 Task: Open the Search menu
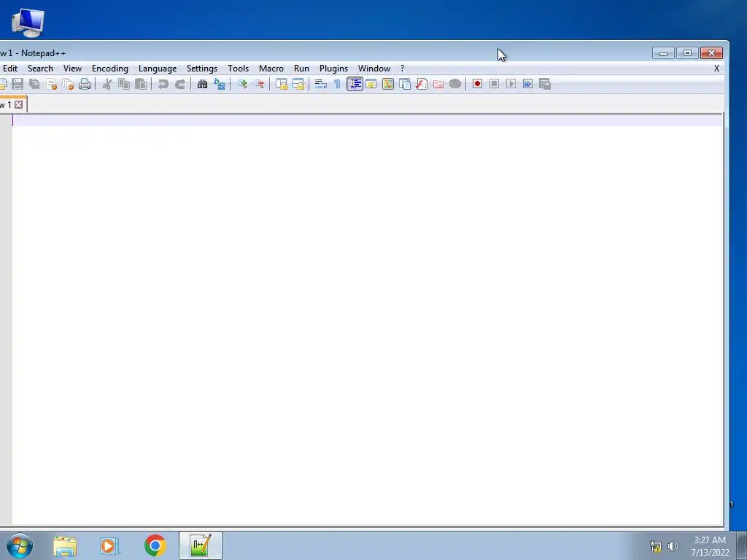point(41,69)
